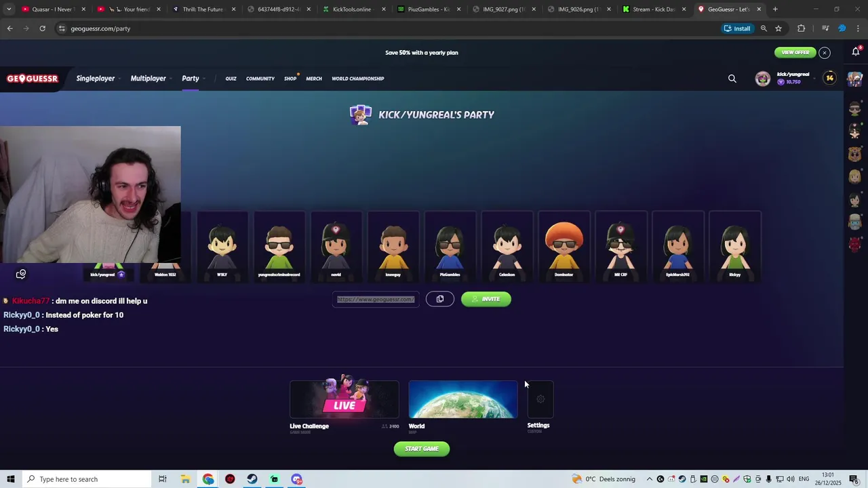The image size is (868, 488).
Task: Open the Windows Security shield tray icon
Action: [747, 479]
